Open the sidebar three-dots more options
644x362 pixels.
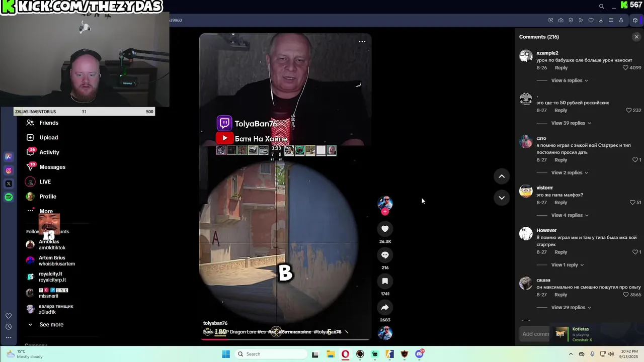9,337
